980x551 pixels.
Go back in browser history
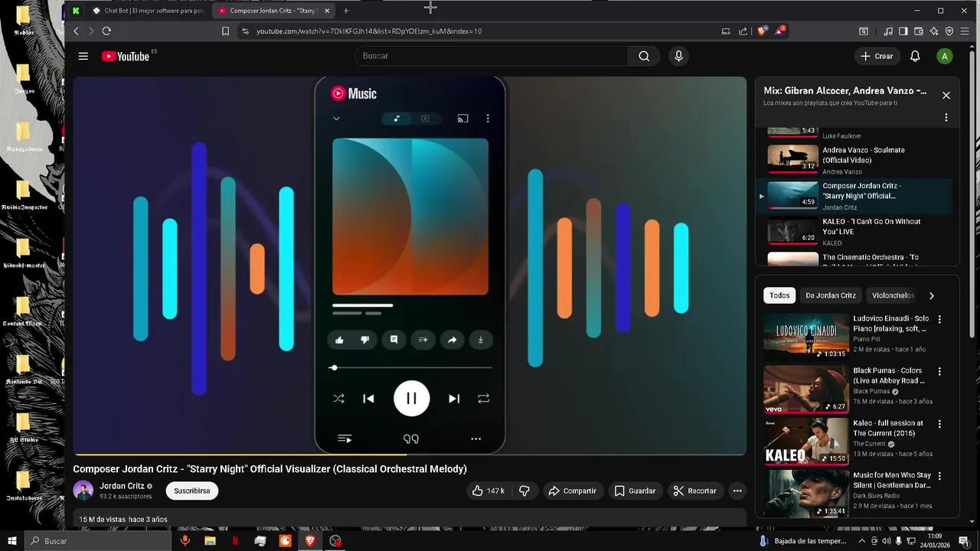click(76, 31)
